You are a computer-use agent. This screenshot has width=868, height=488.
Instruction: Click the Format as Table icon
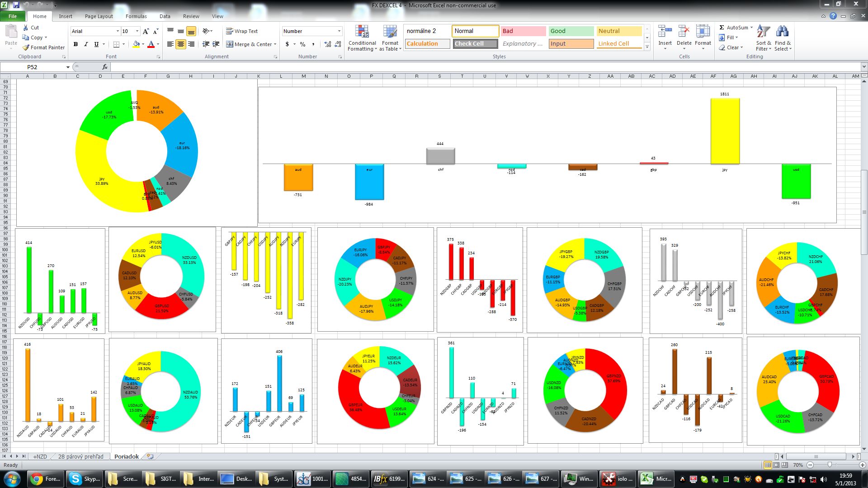click(x=390, y=32)
